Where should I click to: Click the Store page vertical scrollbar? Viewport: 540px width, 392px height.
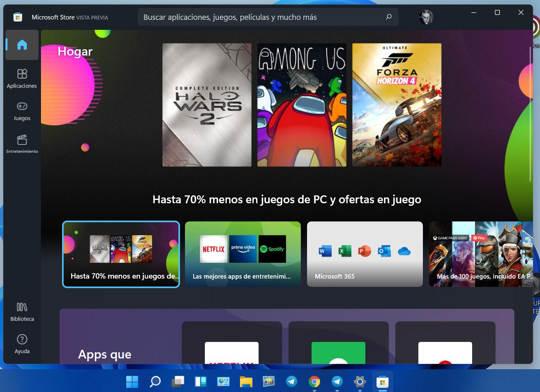[x=530, y=114]
